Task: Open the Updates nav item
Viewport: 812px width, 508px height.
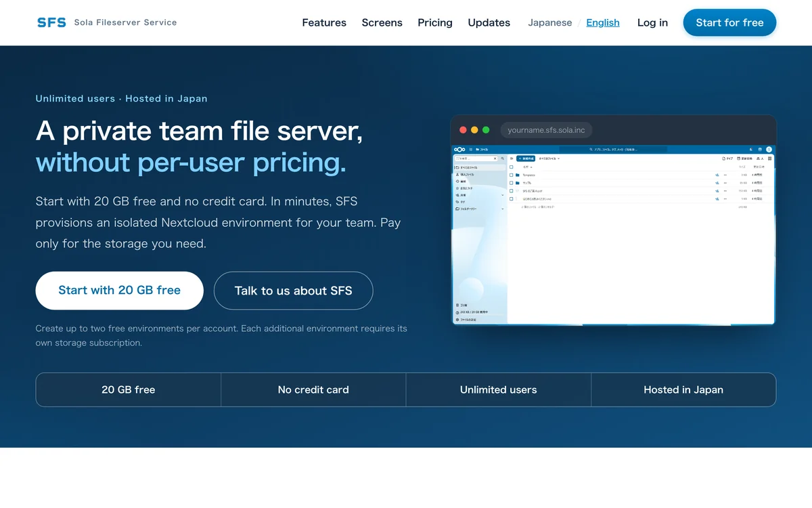Action: point(489,22)
